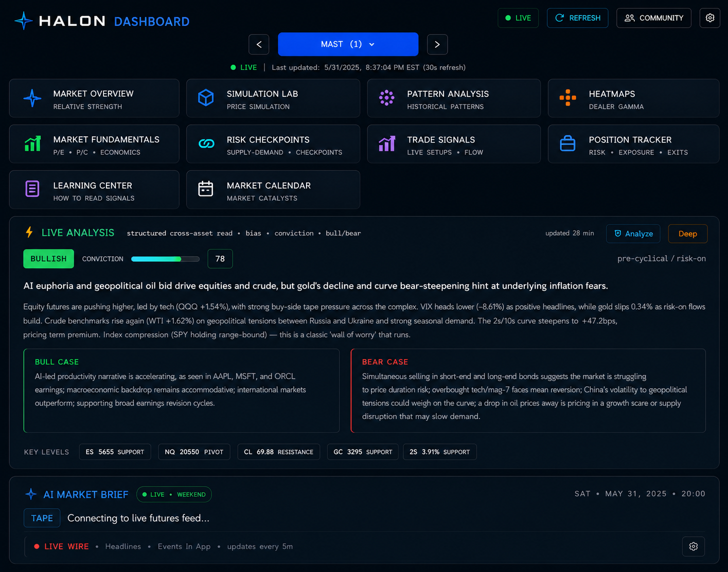Open the Heatmaps Dealer Gamma section
This screenshot has height=572, width=728.
point(633,98)
